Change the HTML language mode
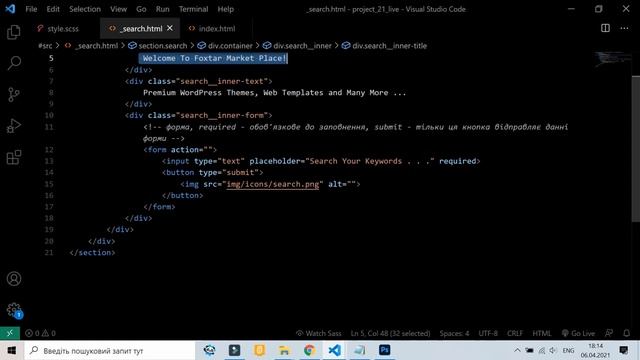The image size is (640, 360). 542,333
